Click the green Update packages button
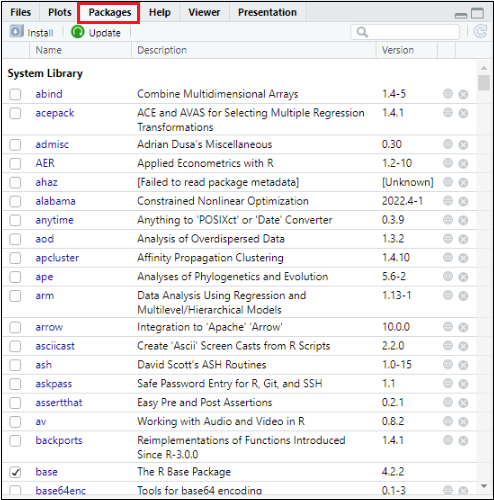Screen dimensions: 494x500 [96, 32]
